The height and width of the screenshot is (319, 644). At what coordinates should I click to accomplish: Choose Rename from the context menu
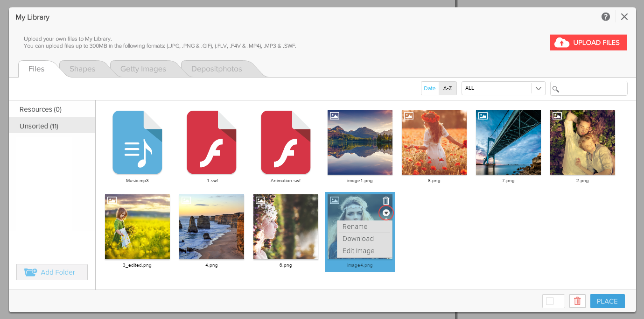coord(355,227)
